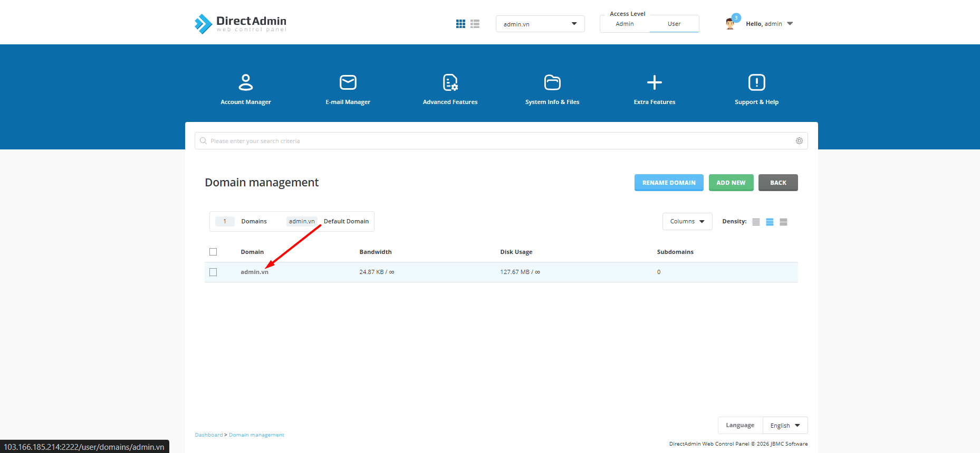This screenshot has width=980, height=453.
Task: Open the Account Manager menu icon
Action: pos(246,83)
